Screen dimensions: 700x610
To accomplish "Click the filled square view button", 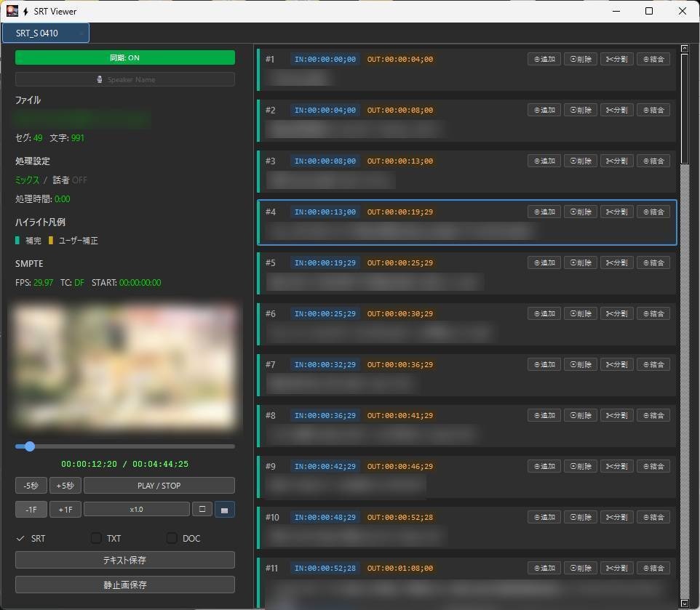I will [x=225, y=509].
